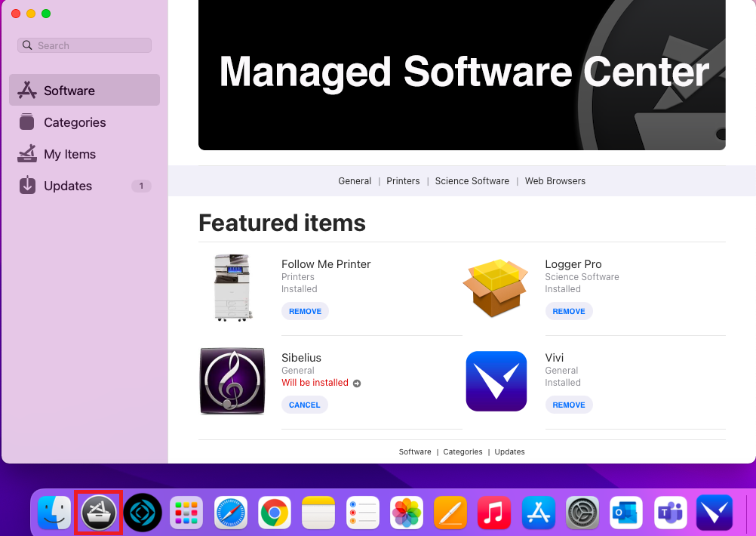Image resolution: width=756 pixels, height=536 pixels.
Task: Click Science Software label under Logger Pro
Action: [582, 276]
